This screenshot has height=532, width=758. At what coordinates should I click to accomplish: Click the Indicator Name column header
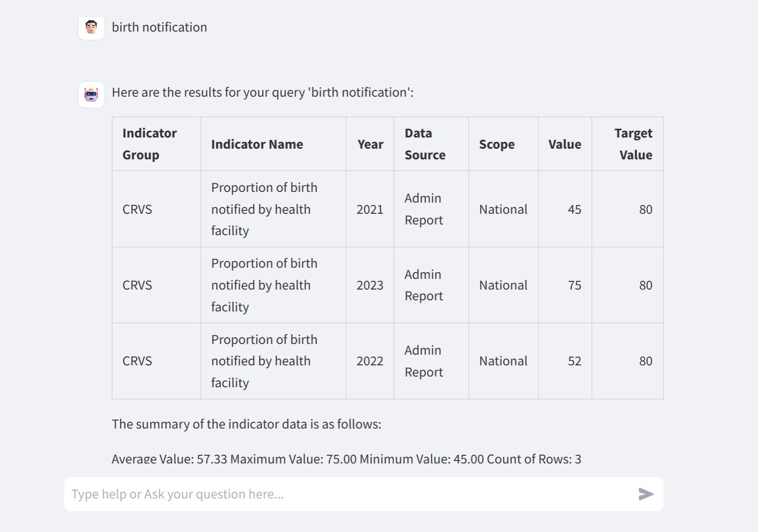257,144
